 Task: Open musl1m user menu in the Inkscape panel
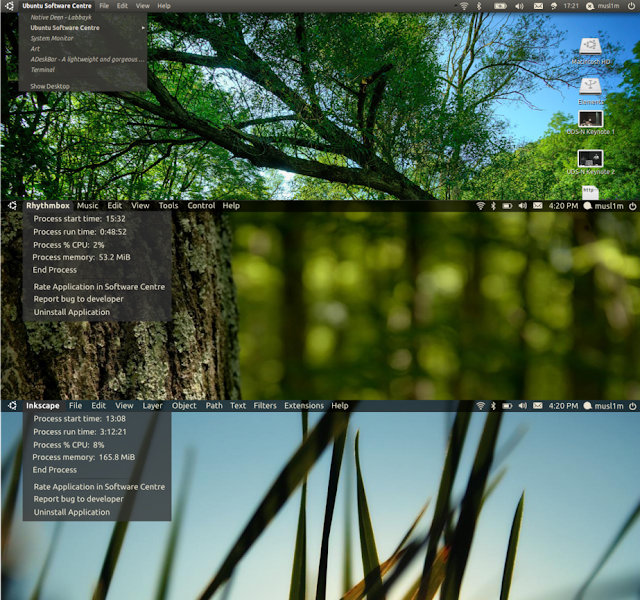603,406
